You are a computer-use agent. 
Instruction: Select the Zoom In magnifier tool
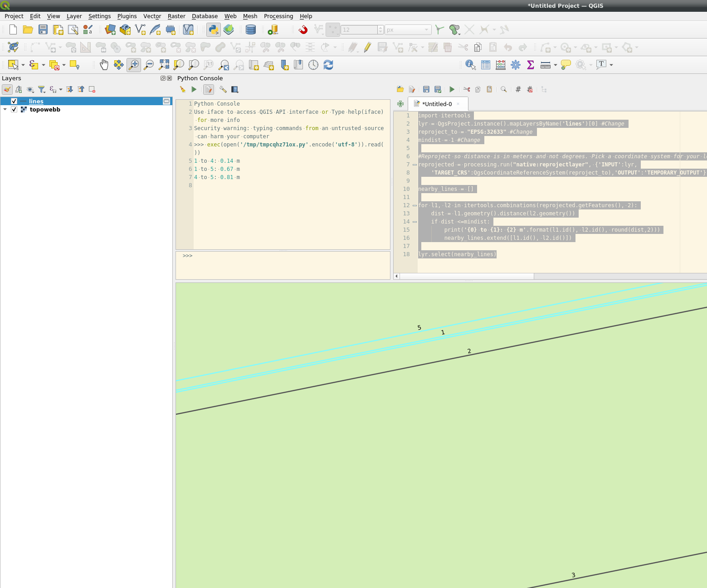(x=134, y=65)
